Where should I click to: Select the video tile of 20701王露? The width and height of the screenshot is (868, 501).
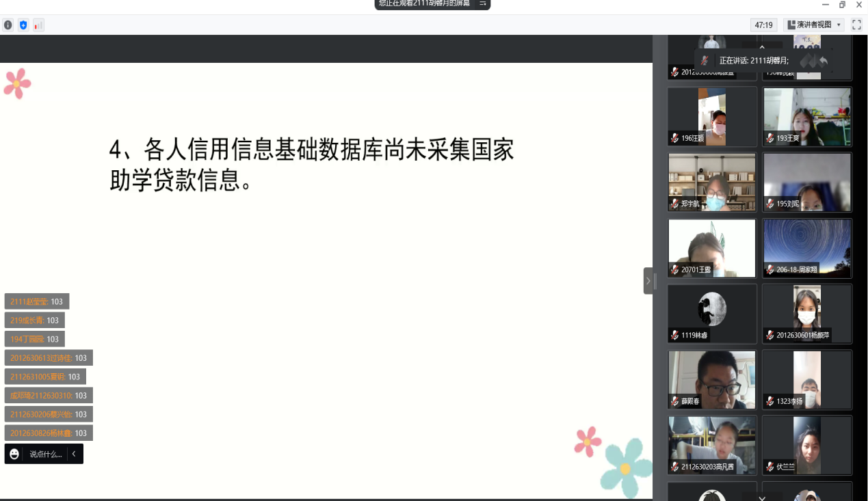coord(712,248)
